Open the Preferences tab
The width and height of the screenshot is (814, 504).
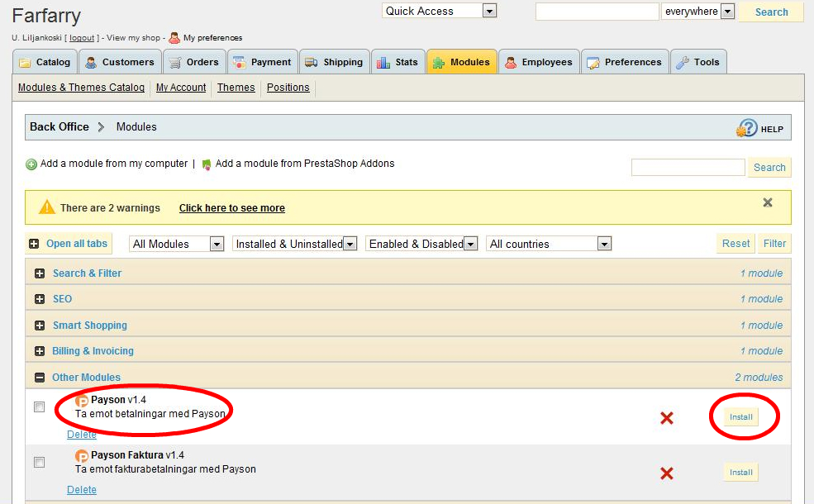coord(625,62)
